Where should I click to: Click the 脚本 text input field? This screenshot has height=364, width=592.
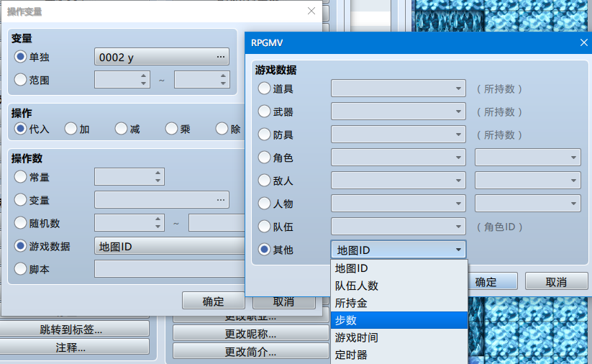[170, 269]
